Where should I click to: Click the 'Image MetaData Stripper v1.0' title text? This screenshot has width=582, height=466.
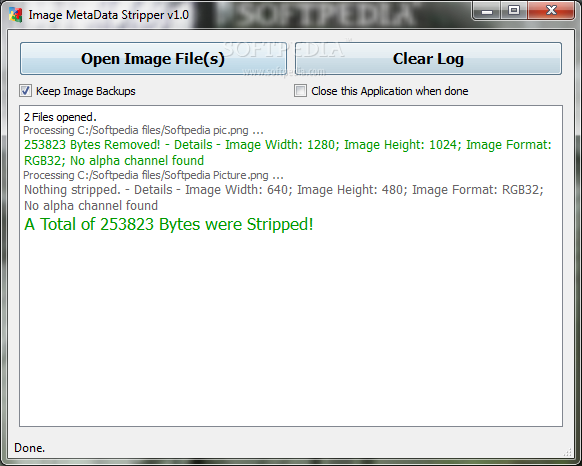tap(109, 15)
